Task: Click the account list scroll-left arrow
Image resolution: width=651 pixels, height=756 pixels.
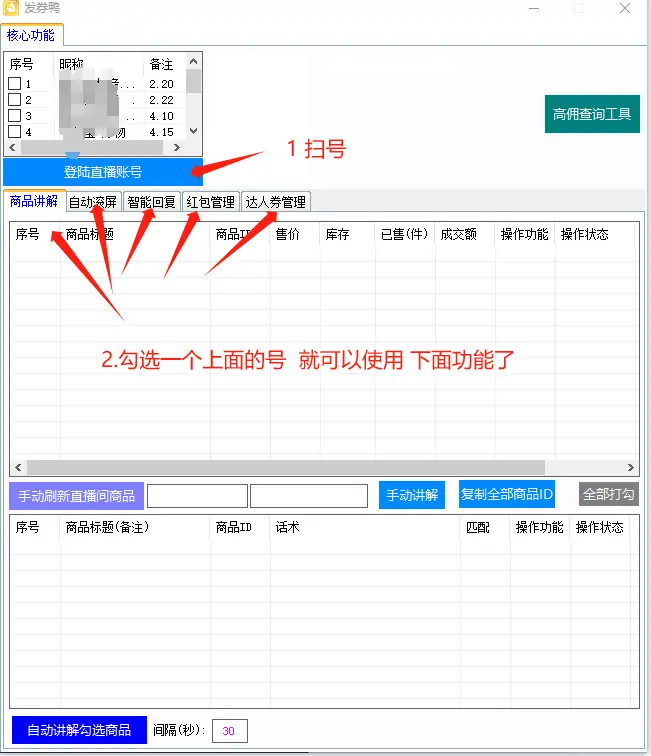Action: coord(13,148)
